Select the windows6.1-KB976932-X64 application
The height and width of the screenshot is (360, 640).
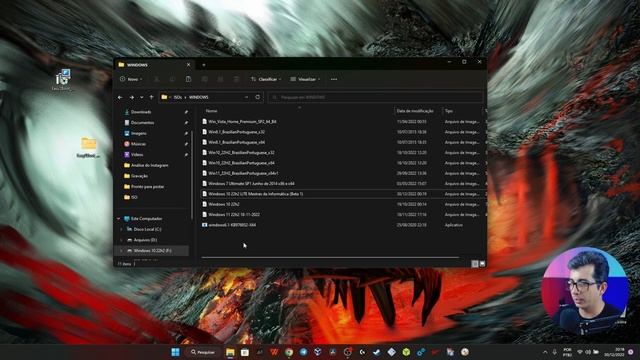tap(232, 225)
